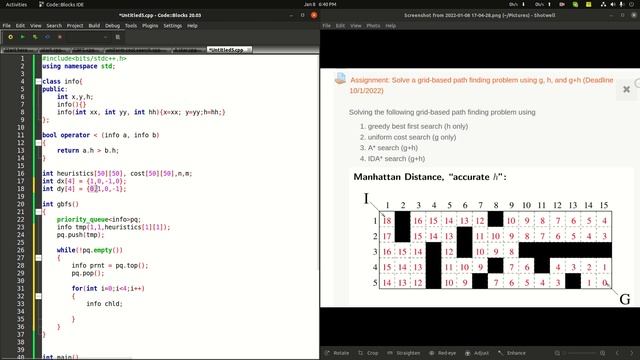The width and height of the screenshot is (640, 360).
Task: Click the assignment title link text
Action: coord(482,85)
